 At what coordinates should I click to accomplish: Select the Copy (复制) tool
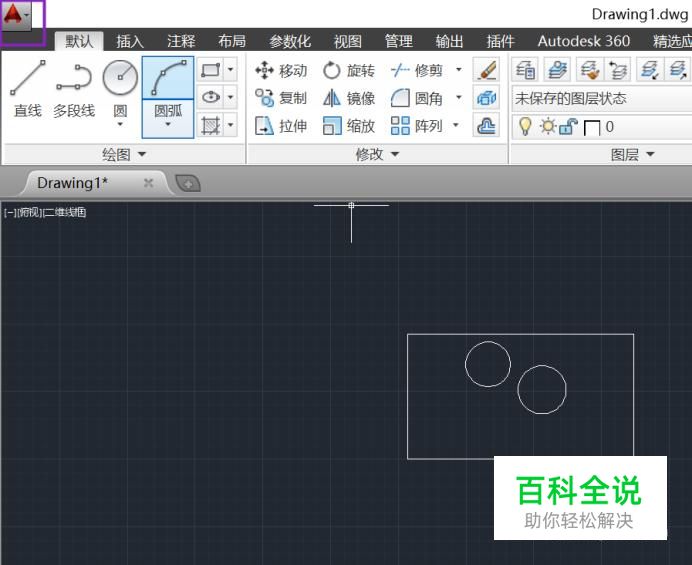(x=281, y=98)
